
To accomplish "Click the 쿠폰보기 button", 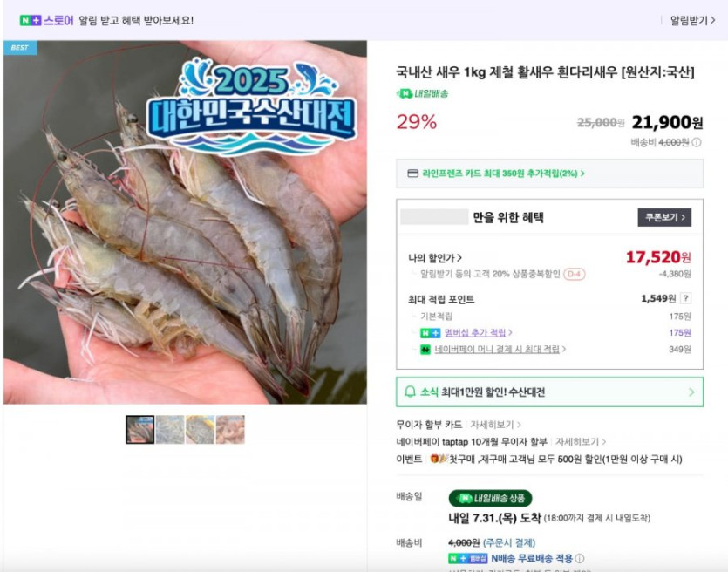I will [x=664, y=217].
